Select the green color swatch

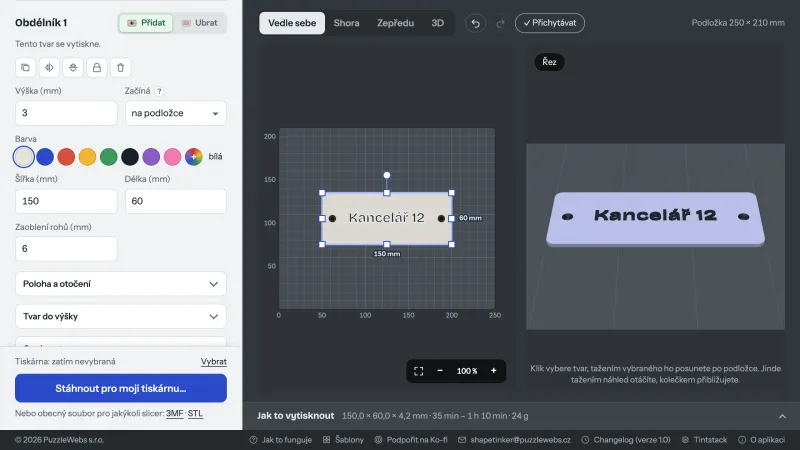pyautogui.click(x=109, y=157)
